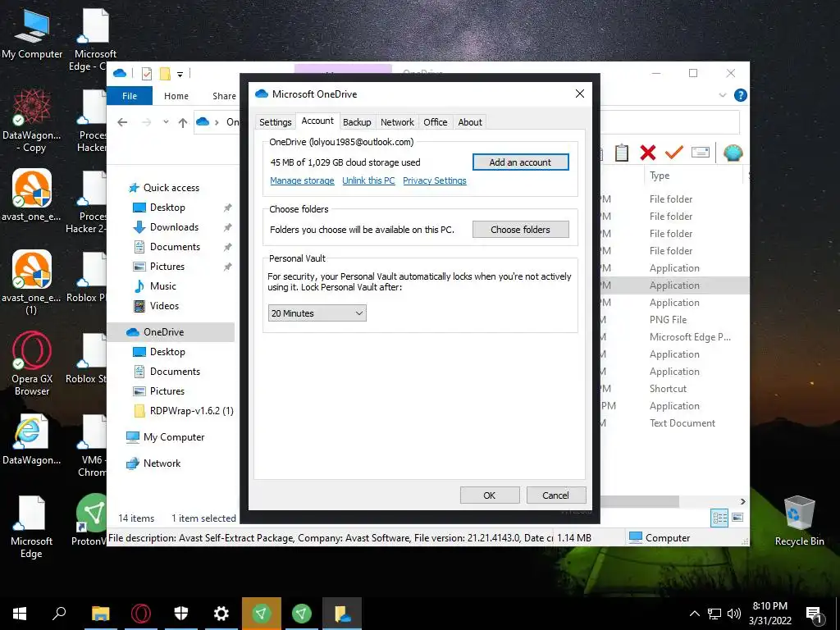Open the Privacy Settings link
840x630 pixels.
click(x=435, y=180)
